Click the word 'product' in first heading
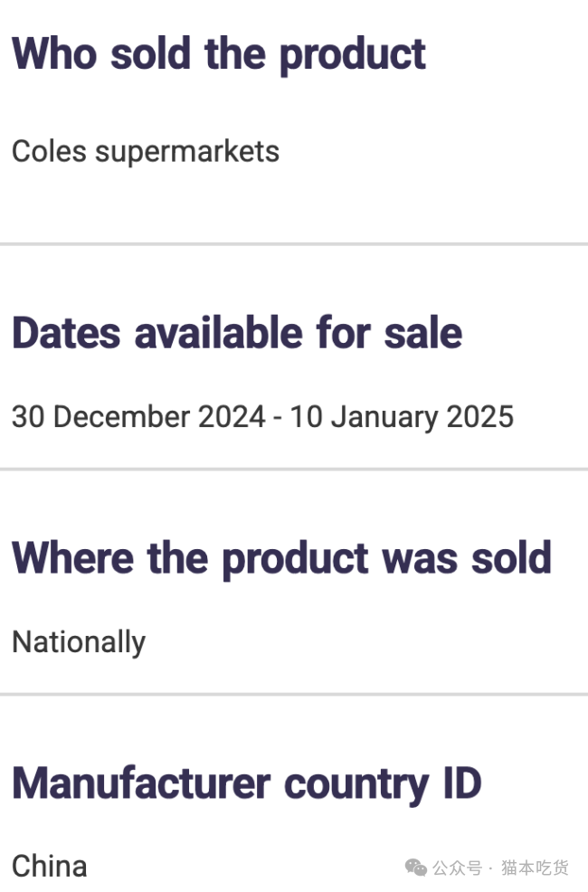Screen dimensions: 588x892 click(x=353, y=56)
